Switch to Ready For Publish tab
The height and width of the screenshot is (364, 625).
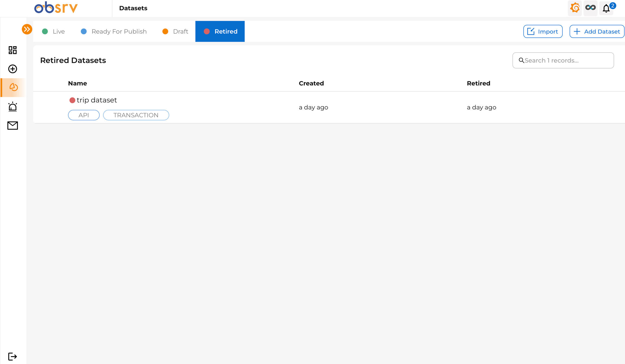(x=114, y=31)
